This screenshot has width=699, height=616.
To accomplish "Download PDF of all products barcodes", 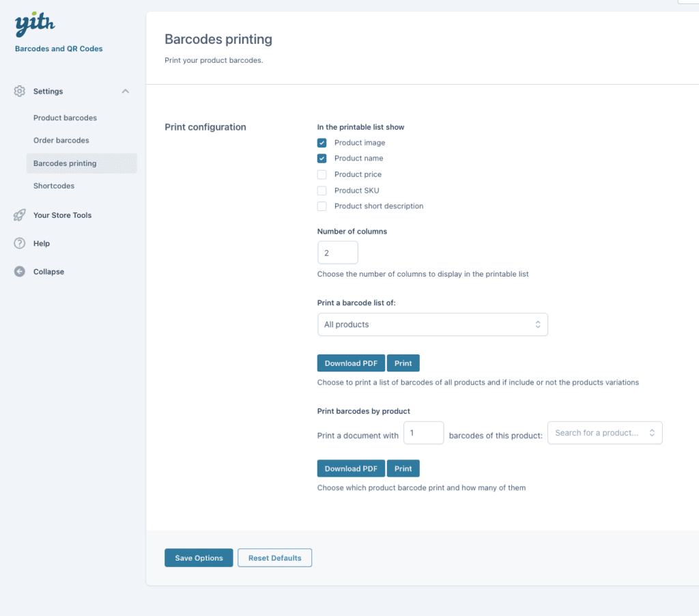I will coord(351,363).
